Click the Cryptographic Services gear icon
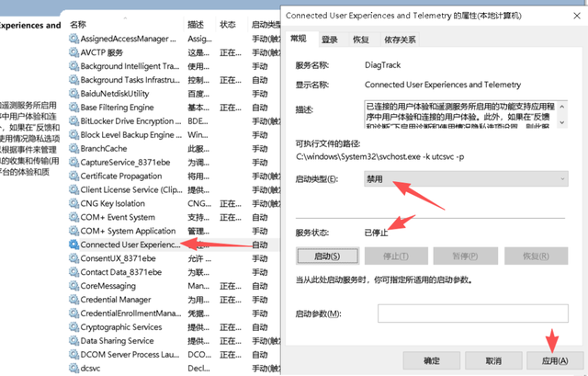This screenshot has height=376, width=588. point(73,327)
